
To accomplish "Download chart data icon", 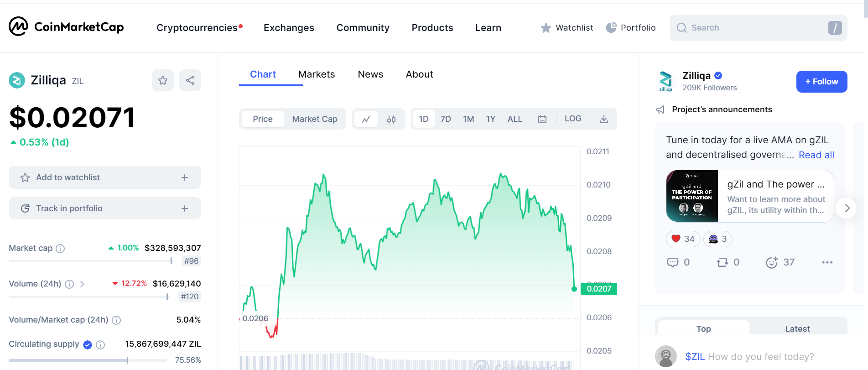I will coord(604,119).
